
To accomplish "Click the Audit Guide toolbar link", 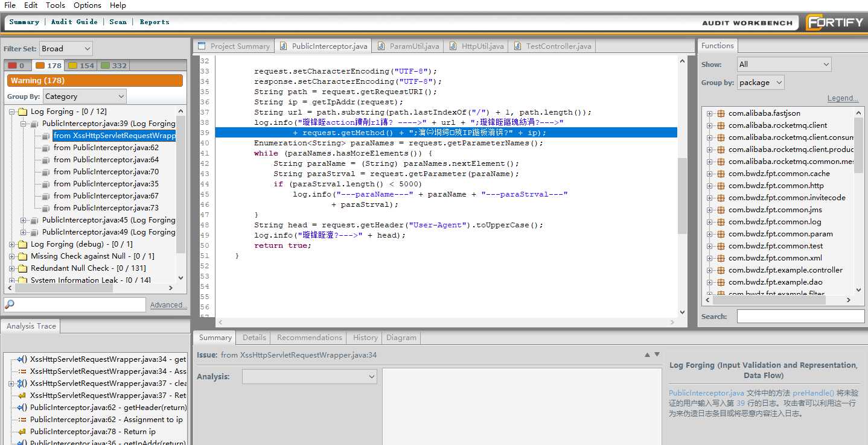I will (74, 22).
